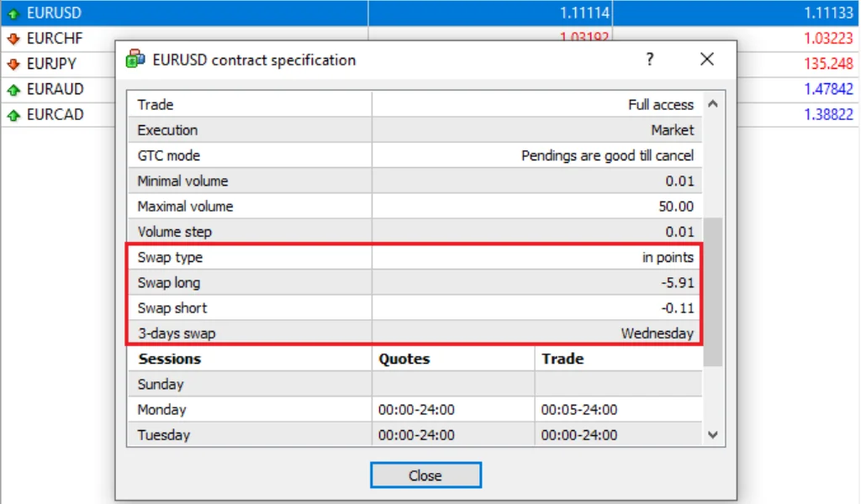
Task: Select the EURUSD symbol row
Action: (185, 13)
